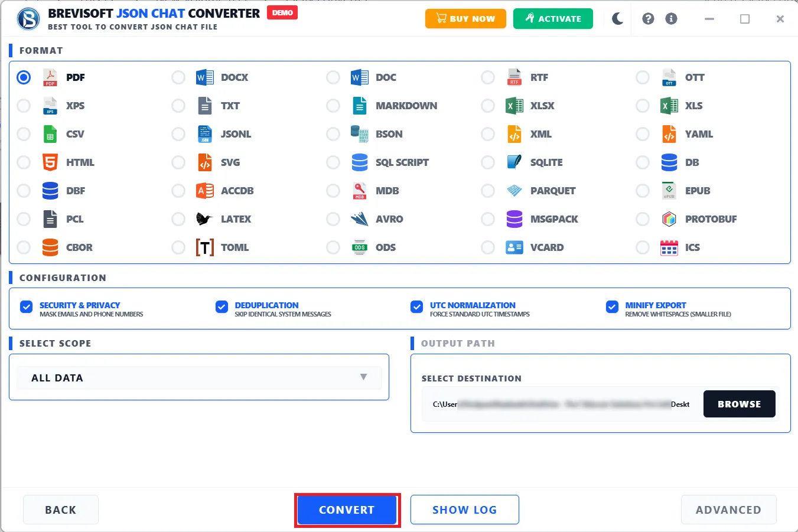
Task: Select the SQL SCRIPT radio button
Action: (333, 162)
